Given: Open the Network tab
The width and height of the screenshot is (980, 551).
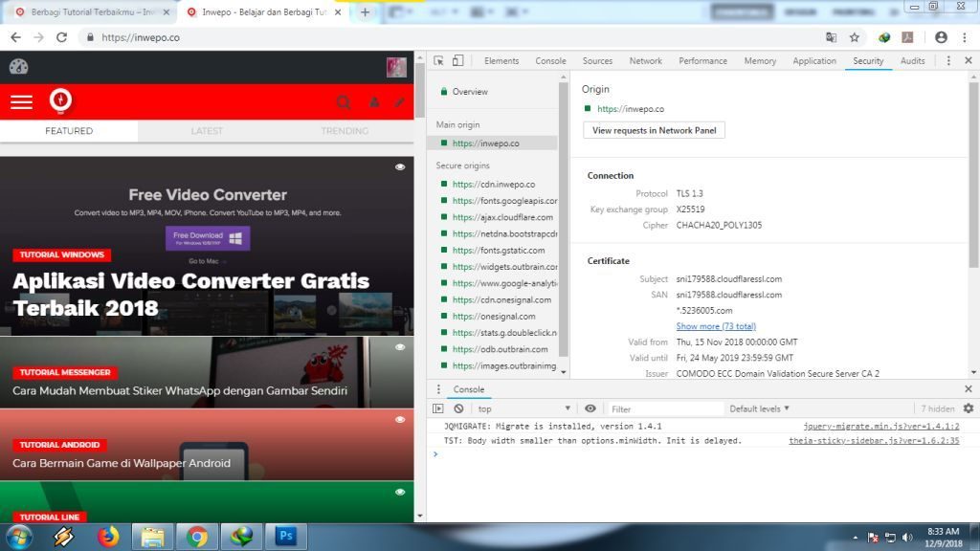Looking at the screenshot, I should (x=646, y=60).
